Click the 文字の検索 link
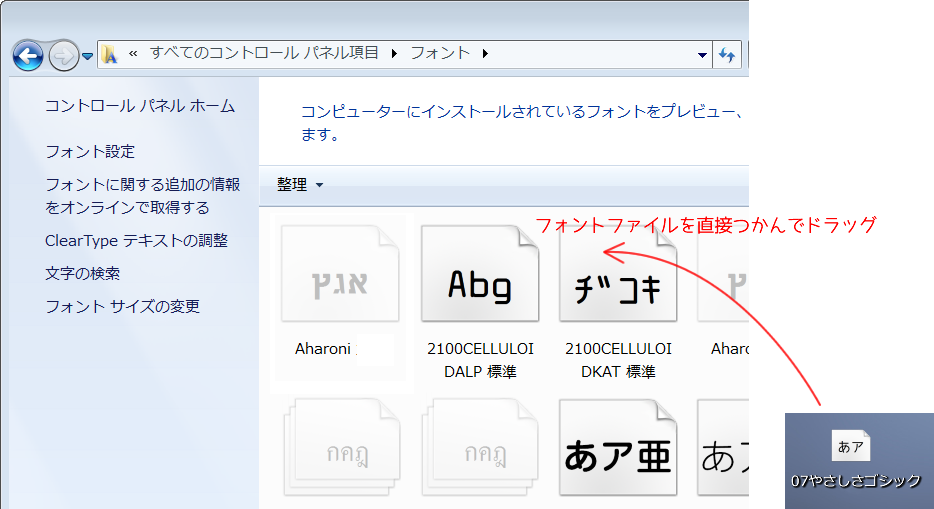Image resolution: width=934 pixels, height=509 pixels. pyautogui.click(x=83, y=273)
